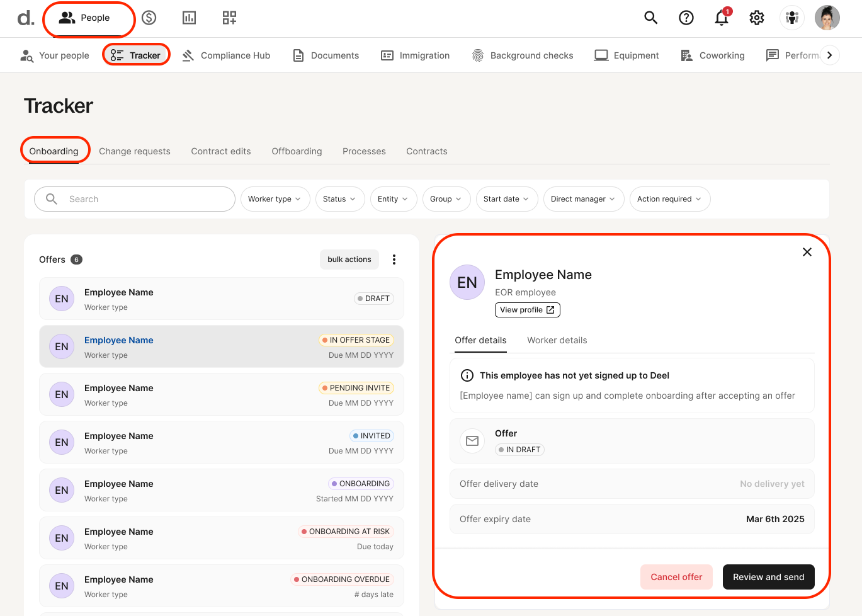The width and height of the screenshot is (862, 616).
Task: Open the payments dollar icon
Action: 149,18
